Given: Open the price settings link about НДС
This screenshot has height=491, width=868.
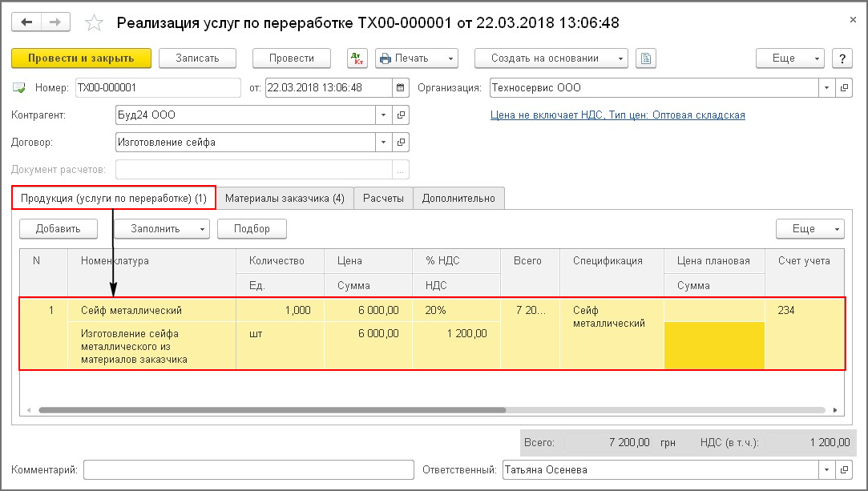Looking at the screenshot, I should click(x=617, y=115).
